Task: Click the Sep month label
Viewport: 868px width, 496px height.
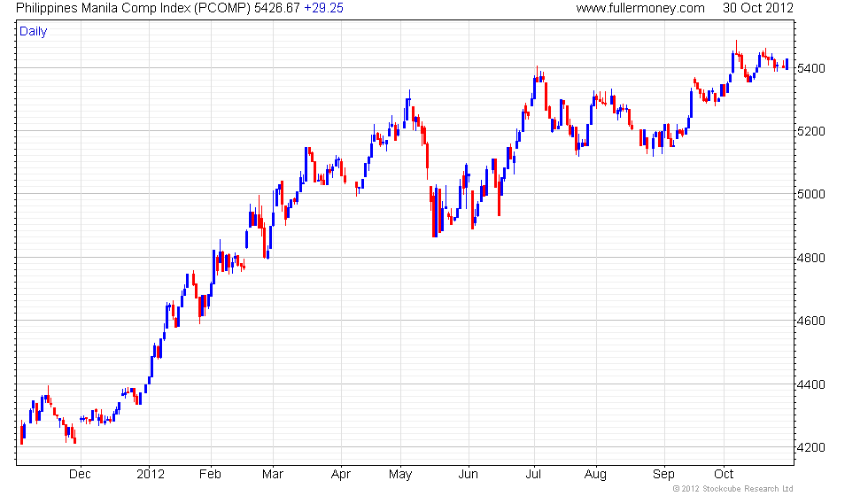Action: pos(663,475)
